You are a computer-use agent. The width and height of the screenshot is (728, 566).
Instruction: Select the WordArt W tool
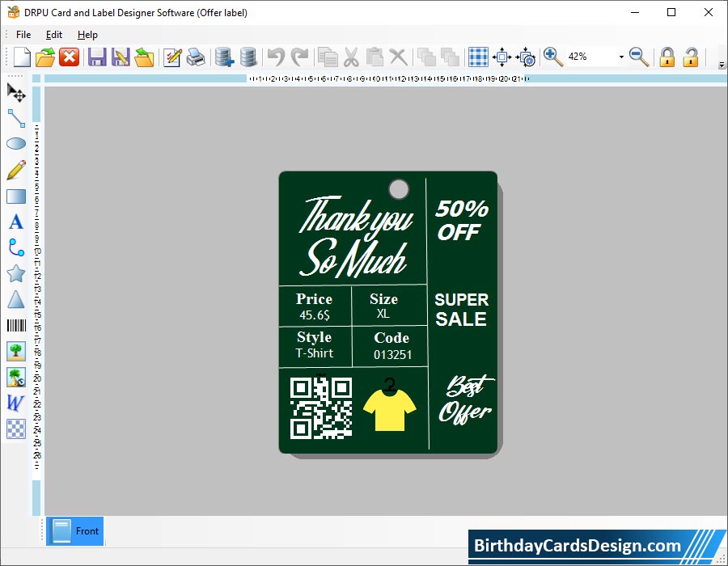pos(15,403)
